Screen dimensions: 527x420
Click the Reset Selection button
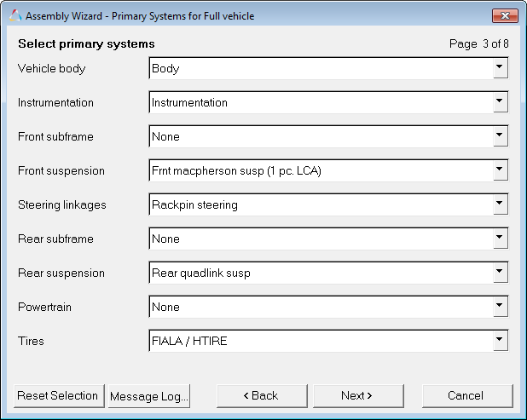click(58, 395)
